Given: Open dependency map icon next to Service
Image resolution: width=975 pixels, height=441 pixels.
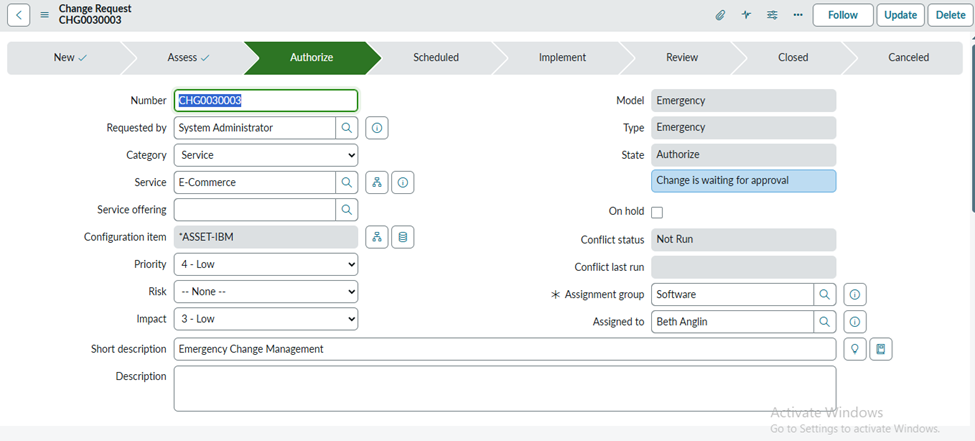Looking at the screenshot, I should coord(377,182).
